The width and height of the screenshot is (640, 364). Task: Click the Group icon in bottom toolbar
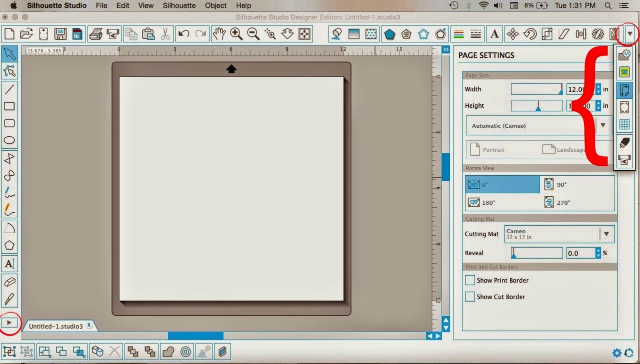pos(9,352)
